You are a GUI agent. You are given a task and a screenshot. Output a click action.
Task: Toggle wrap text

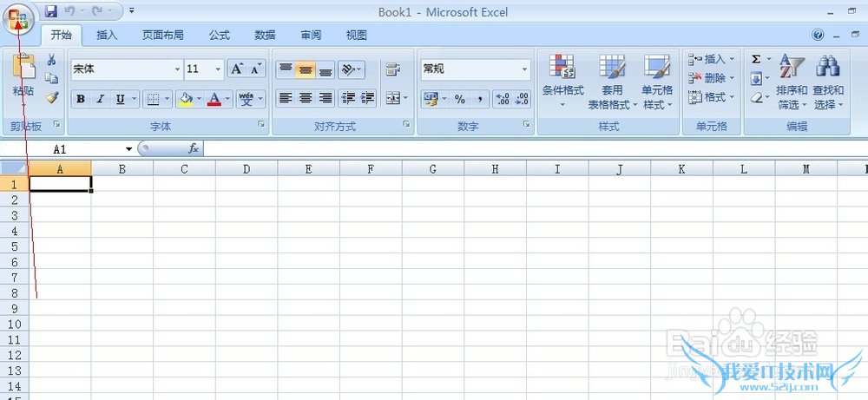pyautogui.click(x=393, y=69)
